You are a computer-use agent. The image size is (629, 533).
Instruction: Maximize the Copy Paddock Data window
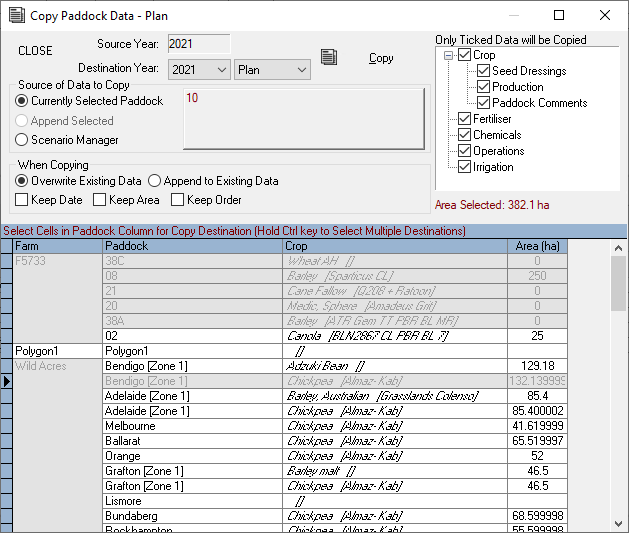tap(559, 15)
